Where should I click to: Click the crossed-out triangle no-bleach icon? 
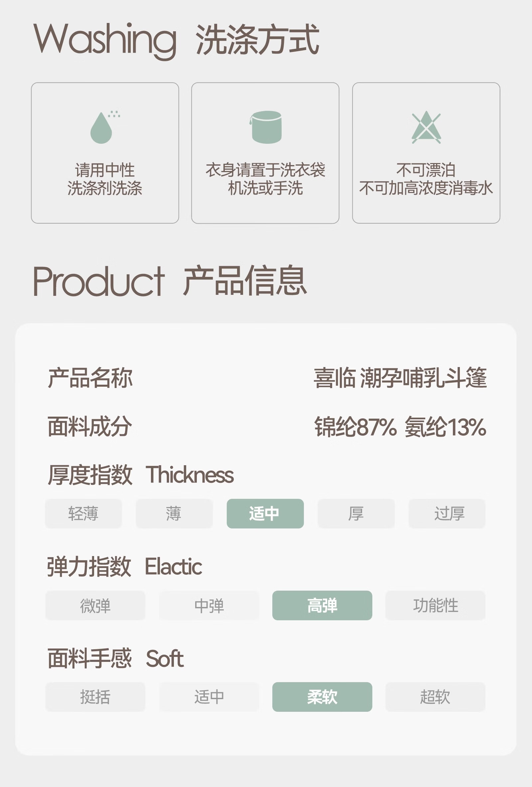click(x=426, y=127)
